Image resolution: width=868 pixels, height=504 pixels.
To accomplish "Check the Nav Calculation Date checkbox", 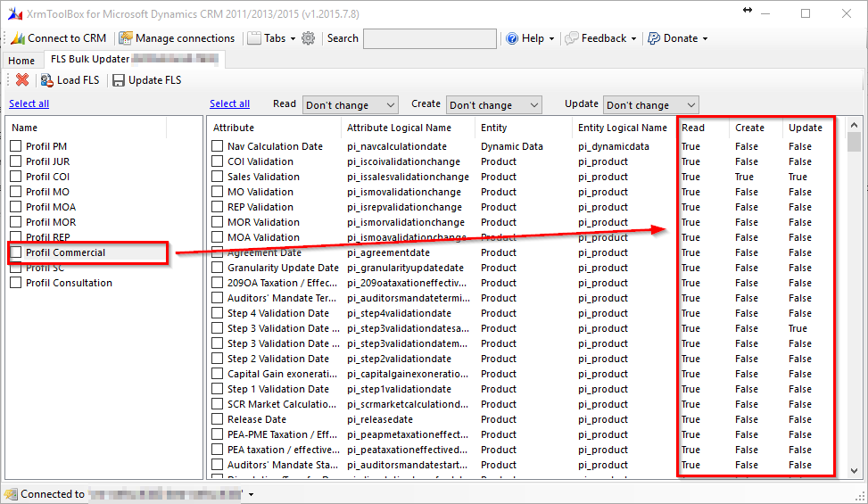I will (x=218, y=146).
